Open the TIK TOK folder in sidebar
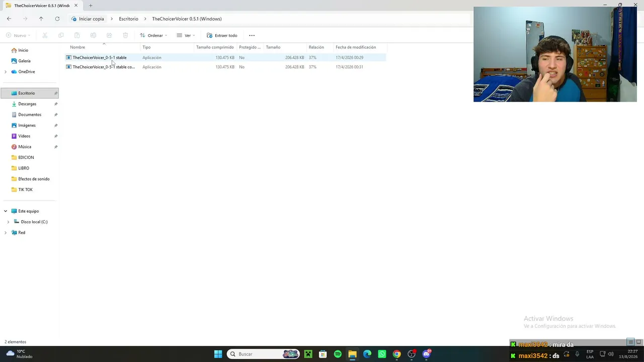This screenshot has height=362, width=644. coord(25,190)
